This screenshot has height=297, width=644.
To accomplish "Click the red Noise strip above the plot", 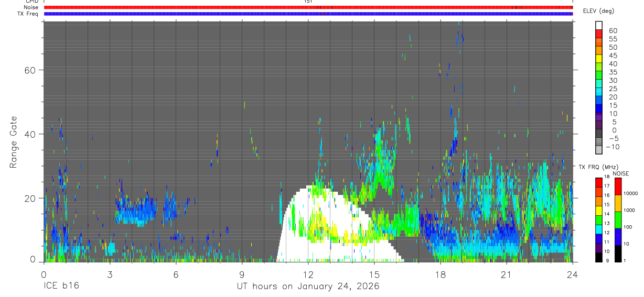I will 308,7.
